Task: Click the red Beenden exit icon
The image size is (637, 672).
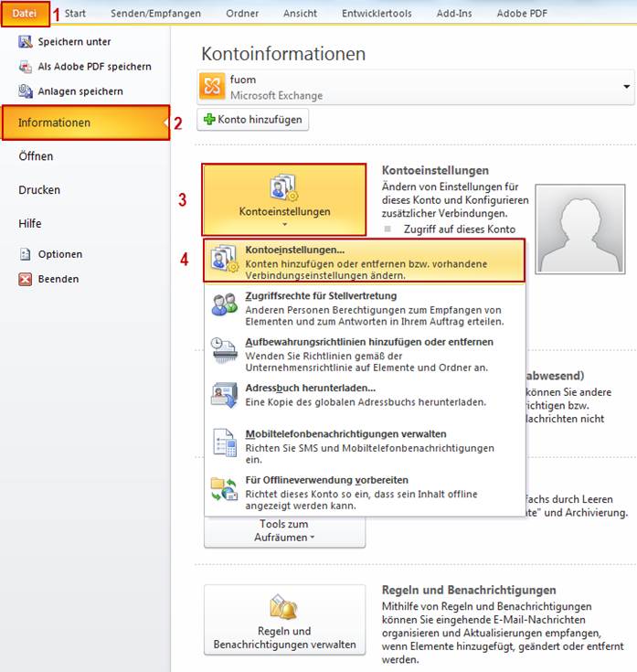Action: pos(26,279)
